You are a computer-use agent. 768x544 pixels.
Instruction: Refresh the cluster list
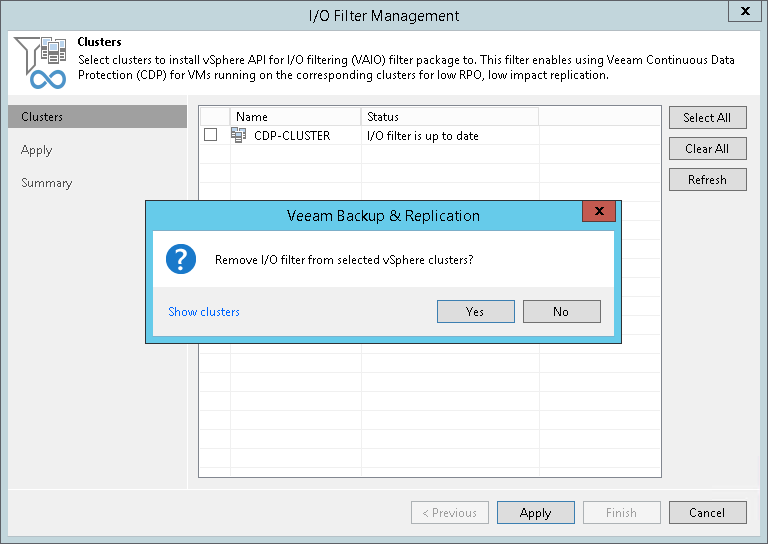[x=707, y=180]
